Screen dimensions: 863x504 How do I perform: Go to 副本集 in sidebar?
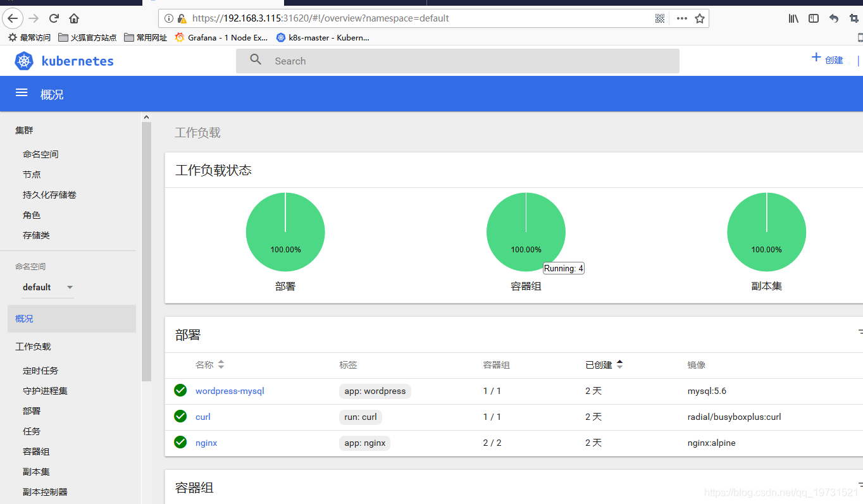click(36, 472)
